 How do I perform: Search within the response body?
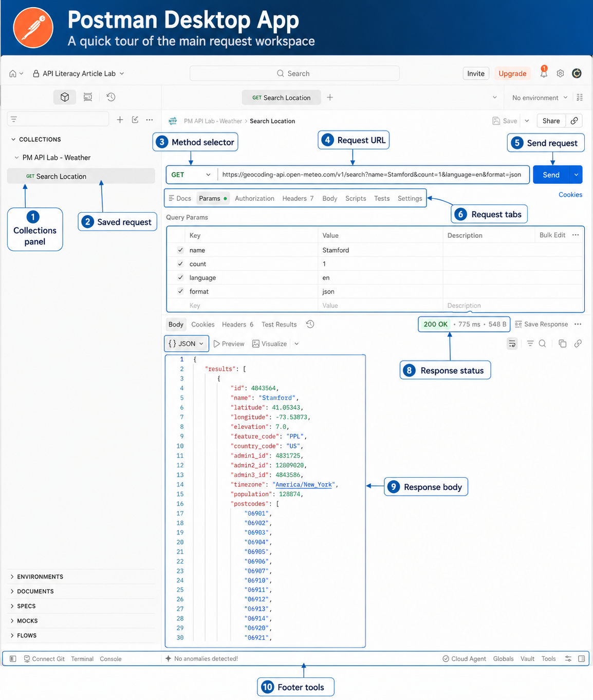(542, 344)
